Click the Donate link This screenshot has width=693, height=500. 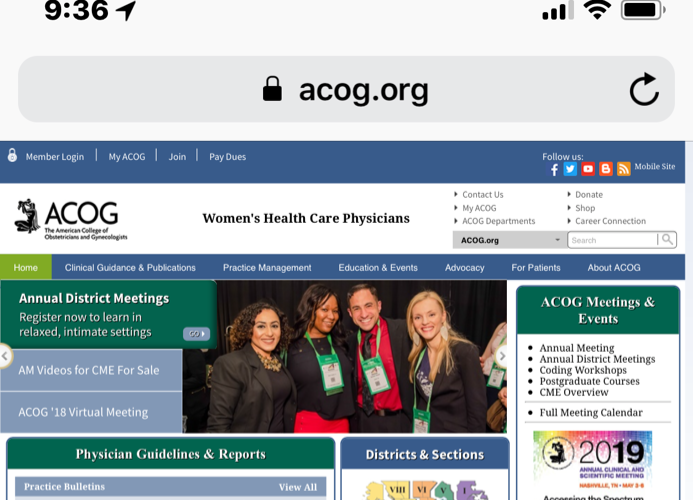coord(589,195)
